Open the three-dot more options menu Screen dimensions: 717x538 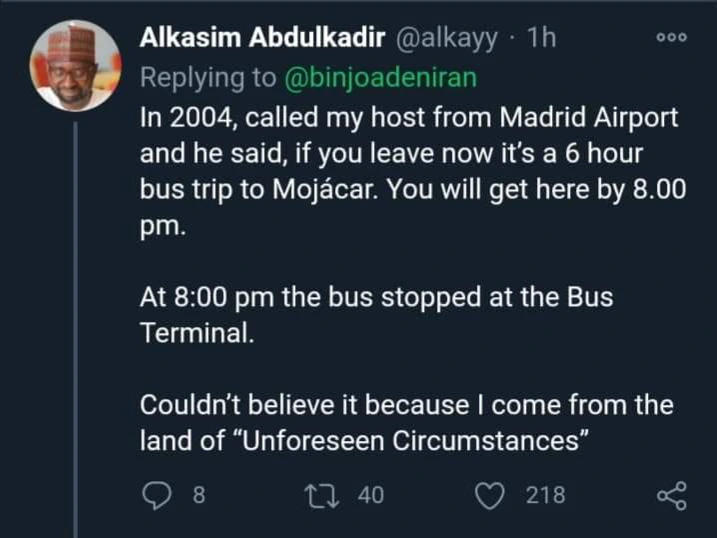point(670,36)
